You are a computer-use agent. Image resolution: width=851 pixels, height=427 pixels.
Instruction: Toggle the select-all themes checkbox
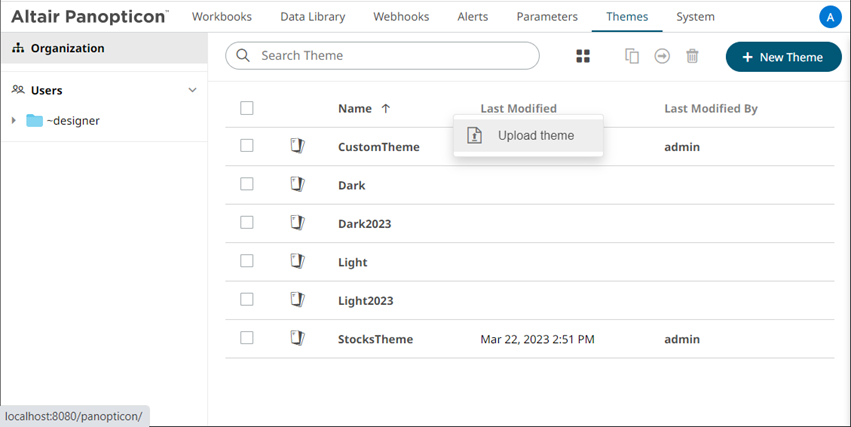tap(247, 108)
